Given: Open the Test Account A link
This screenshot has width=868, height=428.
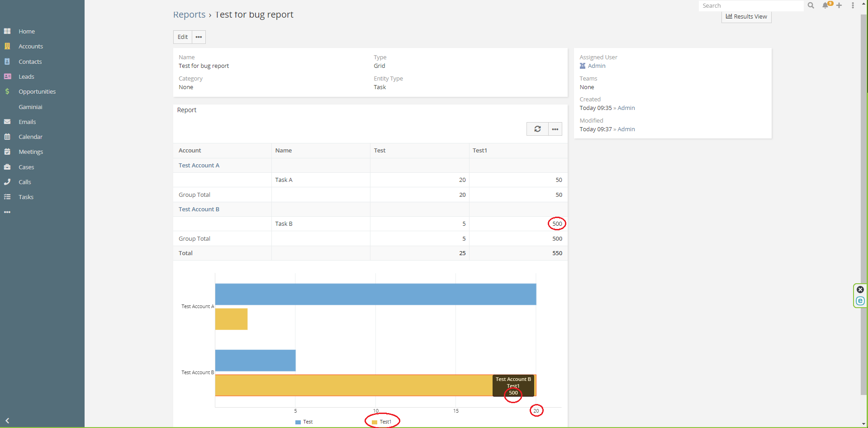Looking at the screenshot, I should [199, 165].
